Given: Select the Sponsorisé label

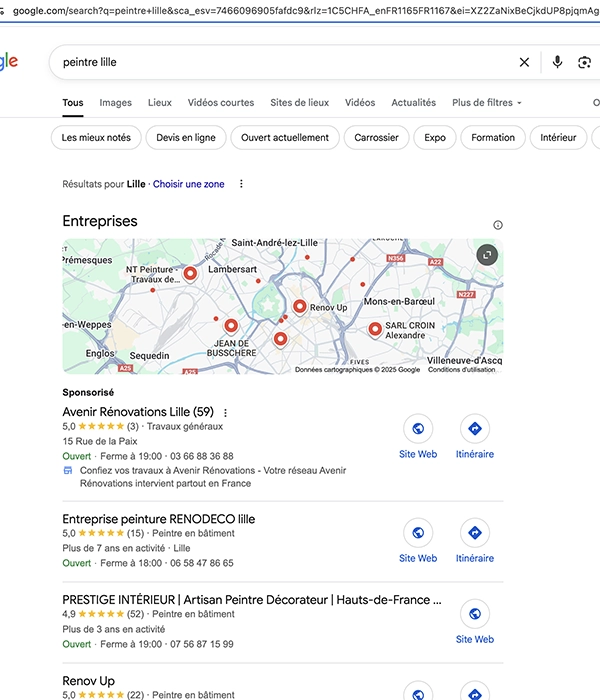Looking at the screenshot, I should [88, 392].
